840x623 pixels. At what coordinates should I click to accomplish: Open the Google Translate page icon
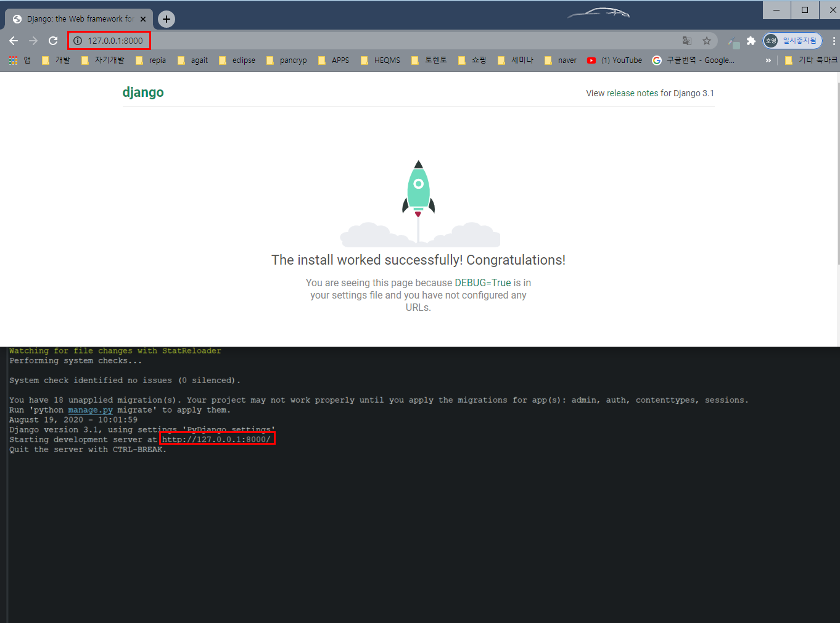tap(687, 41)
